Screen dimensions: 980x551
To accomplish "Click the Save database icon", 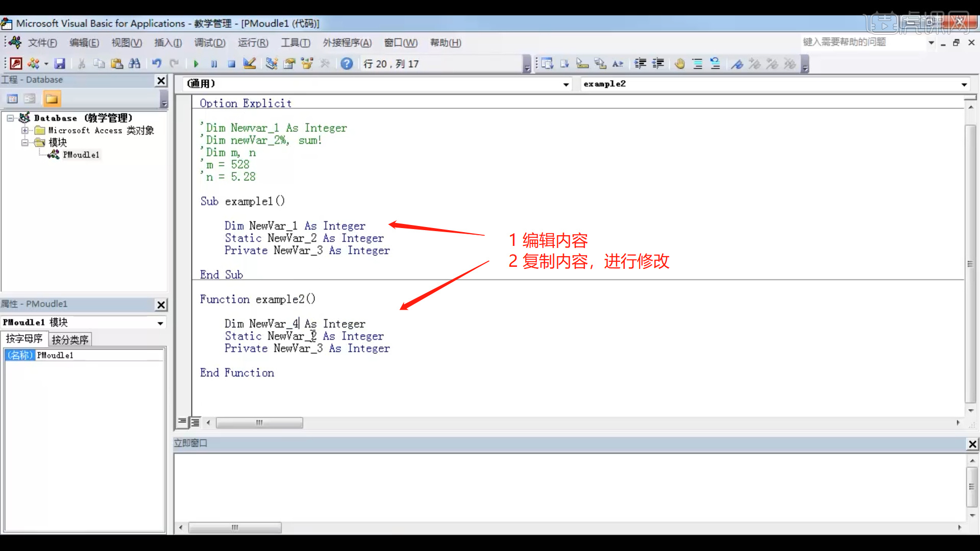I will click(60, 64).
